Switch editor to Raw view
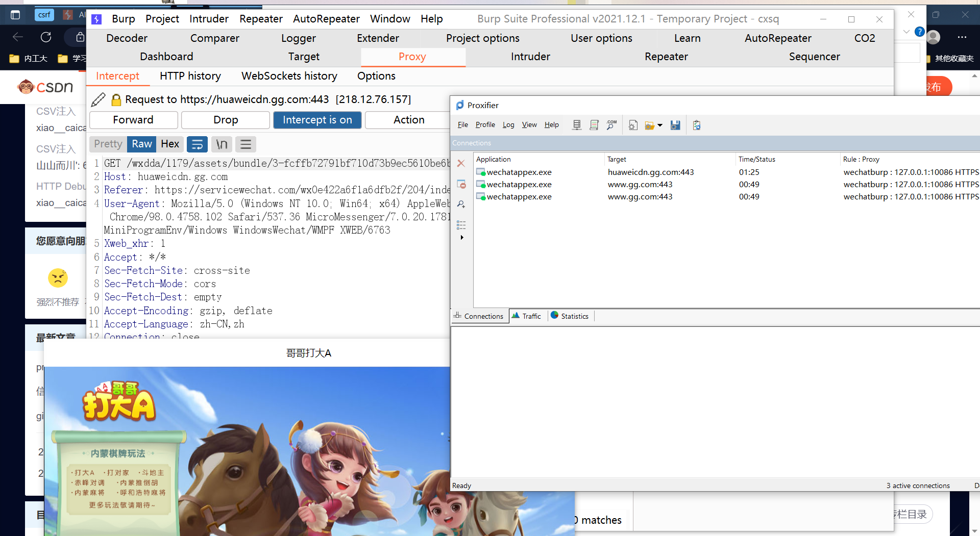The image size is (980, 536). [142, 144]
